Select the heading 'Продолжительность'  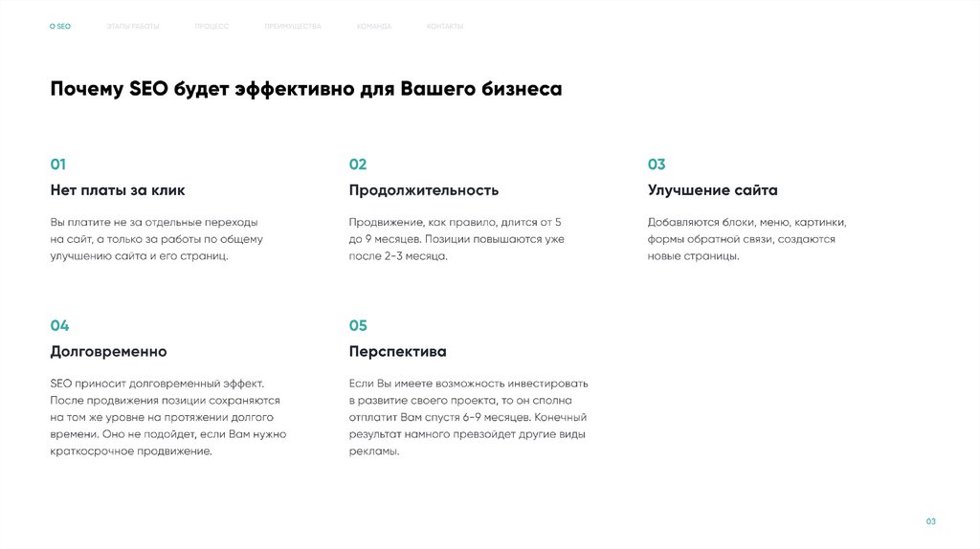pos(424,190)
